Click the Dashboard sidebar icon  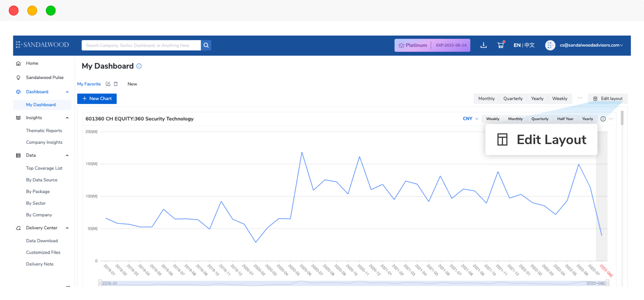pyautogui.click(x=18, y=92)
